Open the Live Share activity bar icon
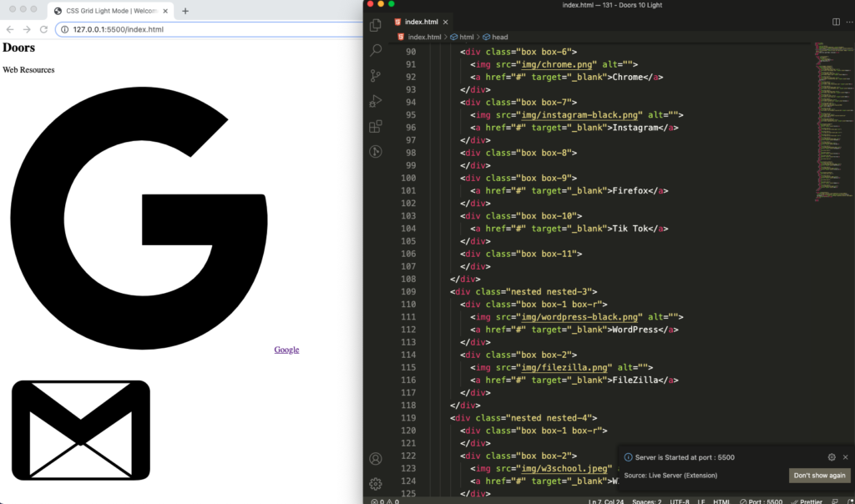 pyautogui.click(x=375, y=152)
